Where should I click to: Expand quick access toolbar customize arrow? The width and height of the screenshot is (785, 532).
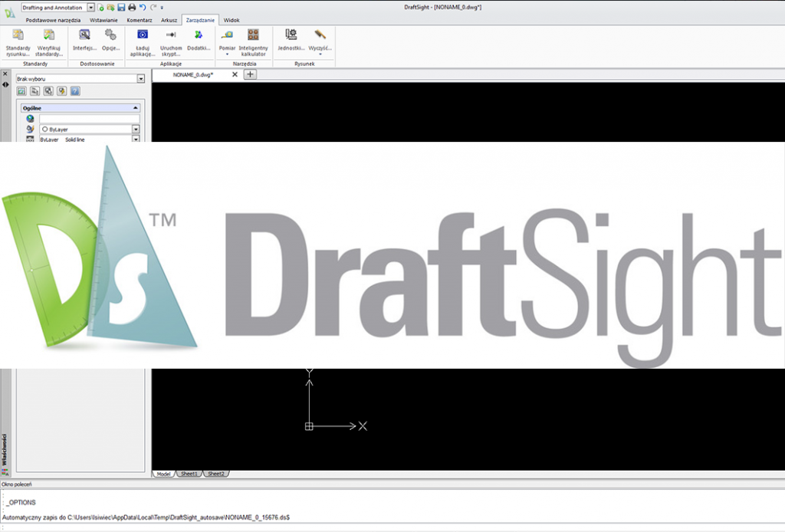162,8
